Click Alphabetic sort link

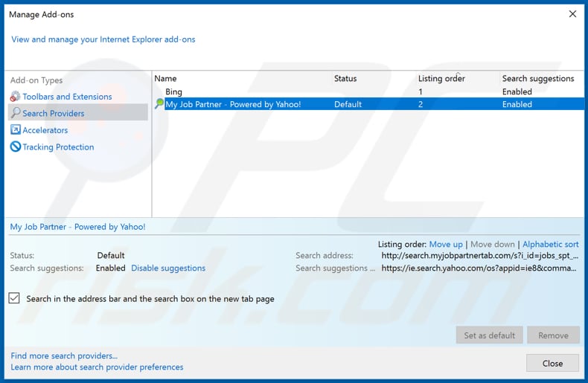click(x=551, y=245)
